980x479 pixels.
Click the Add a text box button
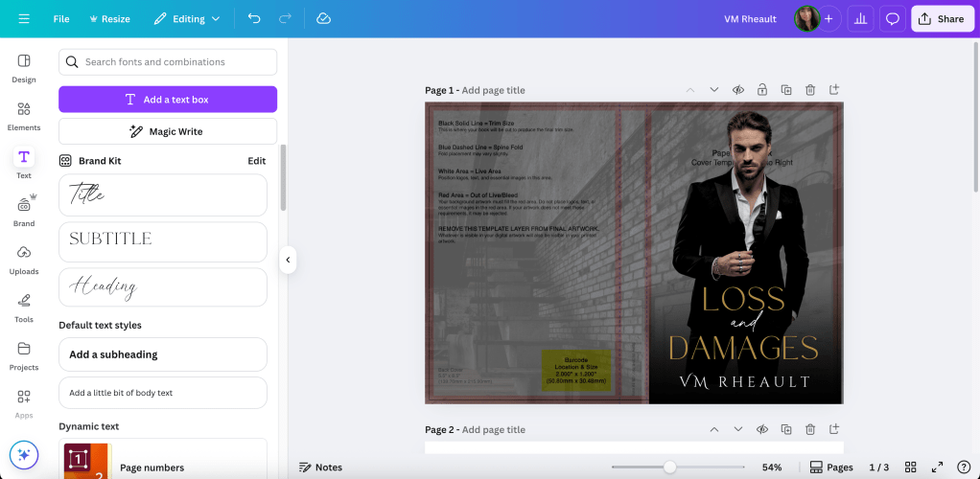[168, 100]
